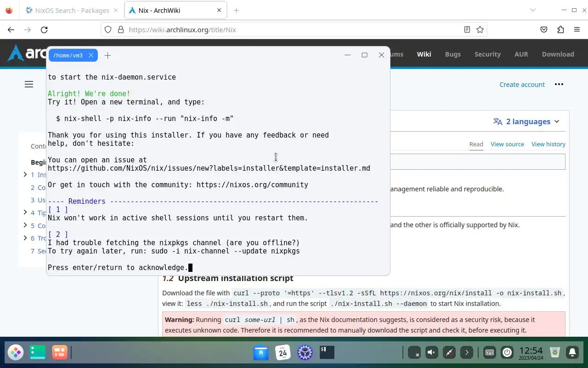Open the green multitasking view taskbar icon

[38, 352]
